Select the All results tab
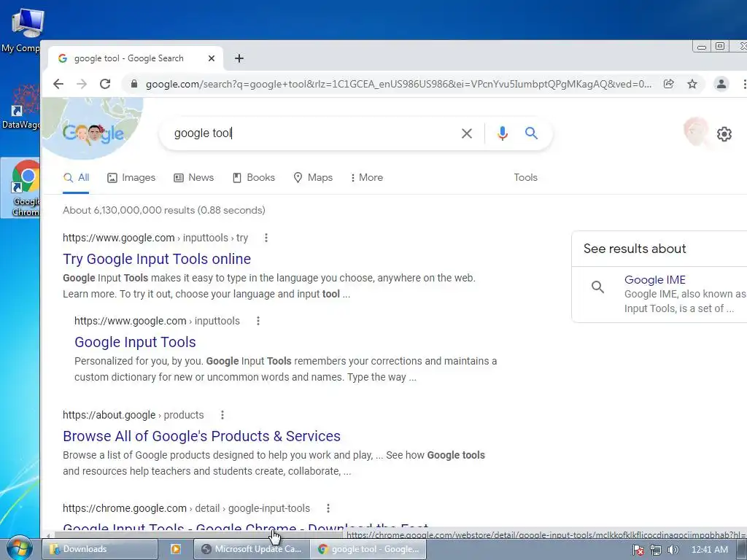This screenshot has width=747, height=560. tap(76, 178)
